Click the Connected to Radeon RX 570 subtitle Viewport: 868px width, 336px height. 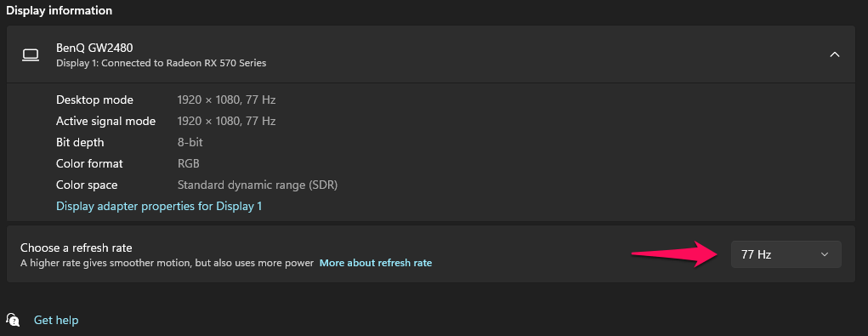pos(161,63)
